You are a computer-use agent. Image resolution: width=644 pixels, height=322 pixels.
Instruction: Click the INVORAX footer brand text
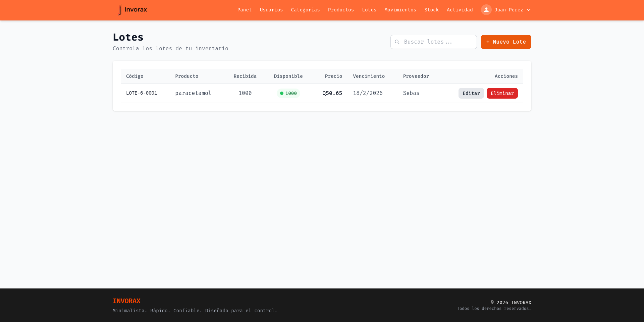(x=126, y=301)
